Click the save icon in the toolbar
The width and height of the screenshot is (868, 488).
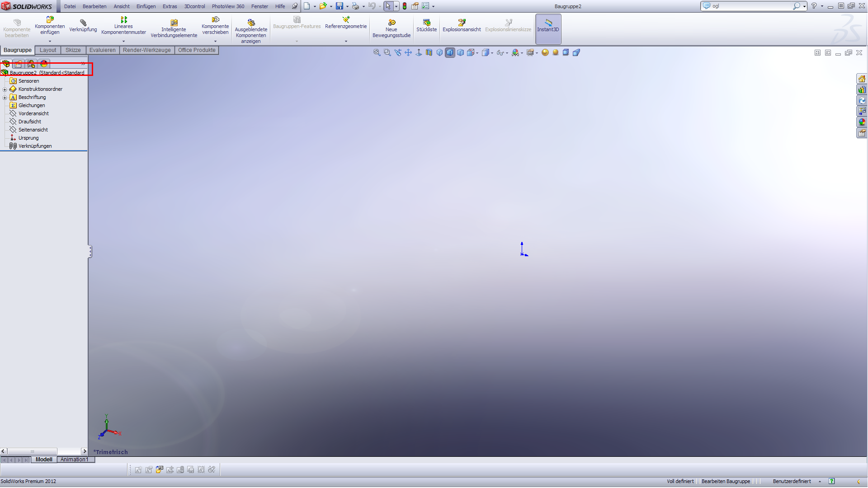tap(339, 6)
